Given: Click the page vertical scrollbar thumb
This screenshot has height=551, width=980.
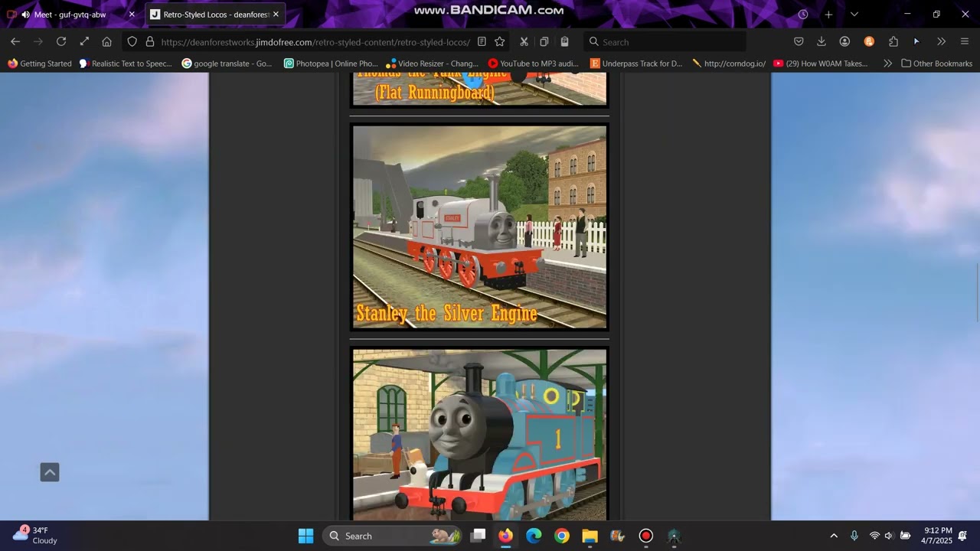Looking at the screenshot, I should [x=976, y=292].
